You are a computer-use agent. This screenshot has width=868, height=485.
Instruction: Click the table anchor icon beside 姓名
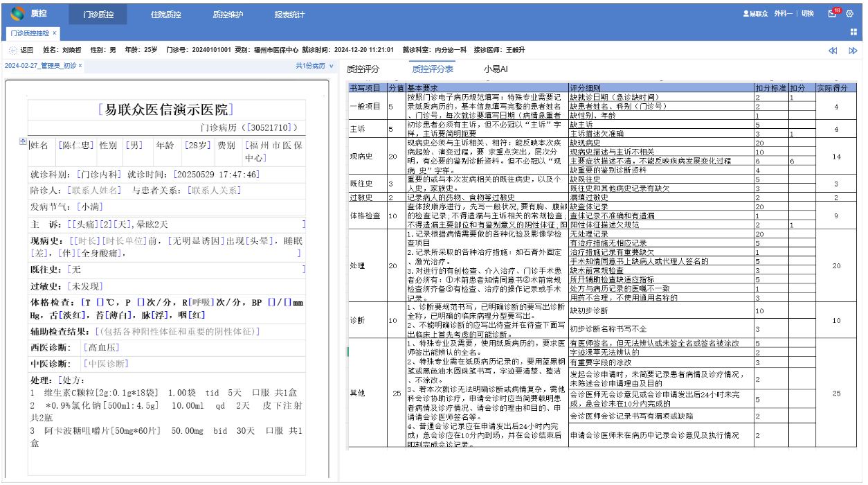coord(22,141)
